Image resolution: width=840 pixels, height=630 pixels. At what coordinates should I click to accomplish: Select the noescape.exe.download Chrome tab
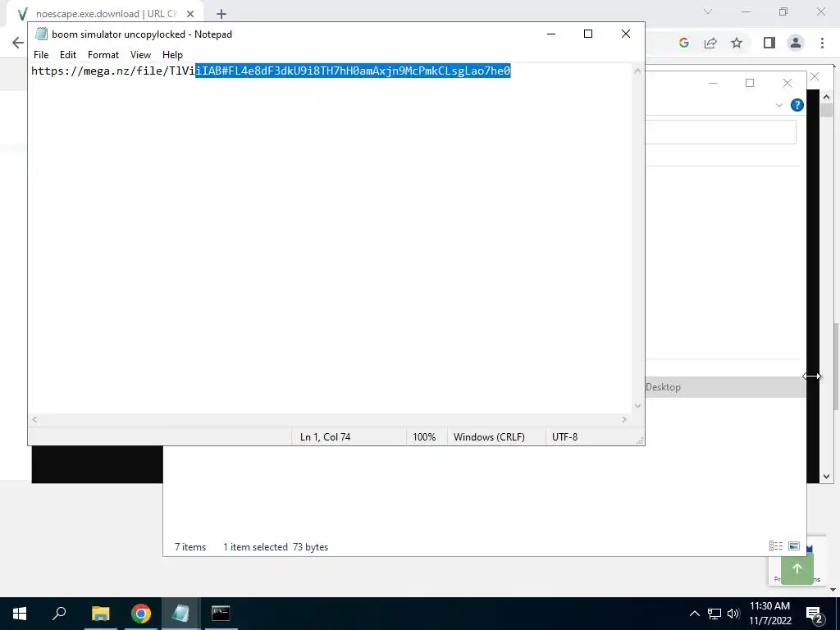[x=106, y=14]
